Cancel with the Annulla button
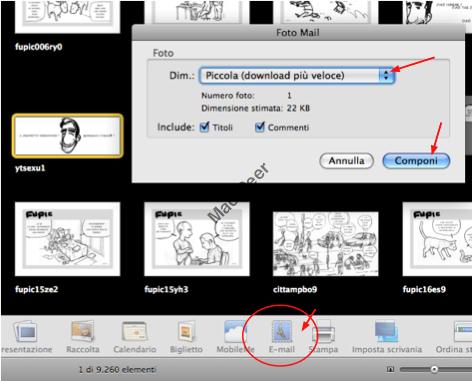This screenshot has width=472, height=381. click(x=346, y=161)
